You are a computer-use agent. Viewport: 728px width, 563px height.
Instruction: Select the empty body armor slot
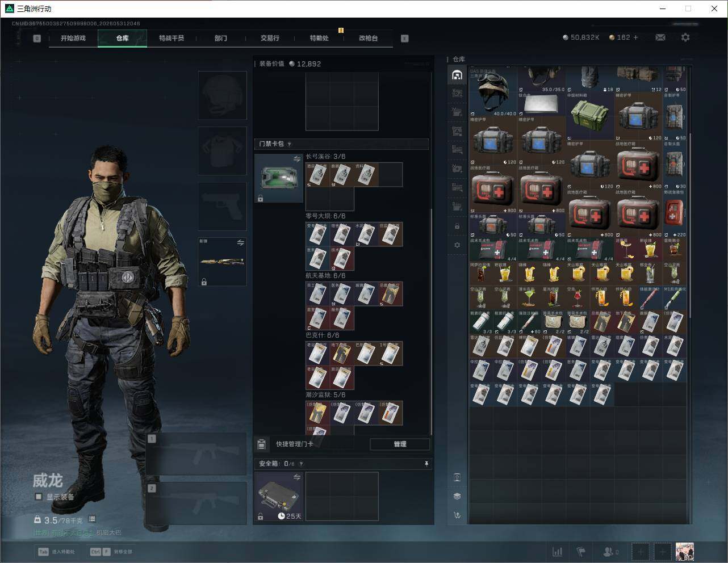tap(223, 150)
